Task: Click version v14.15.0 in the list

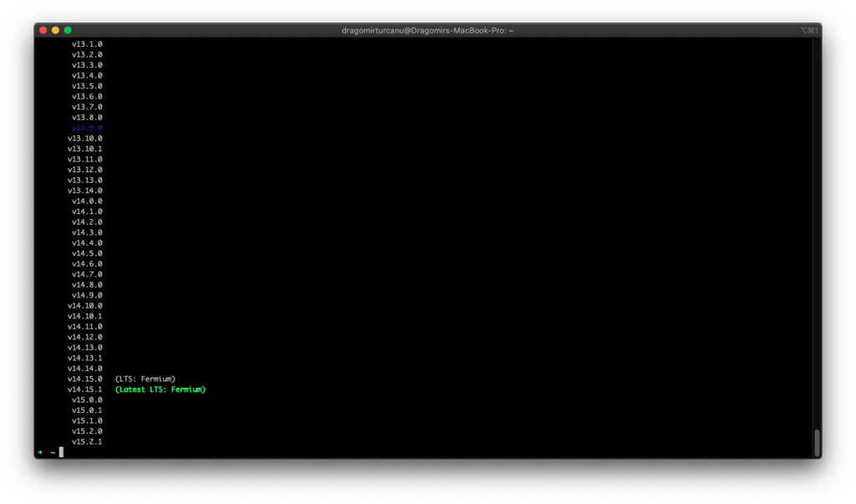Action: click(85, 379)
